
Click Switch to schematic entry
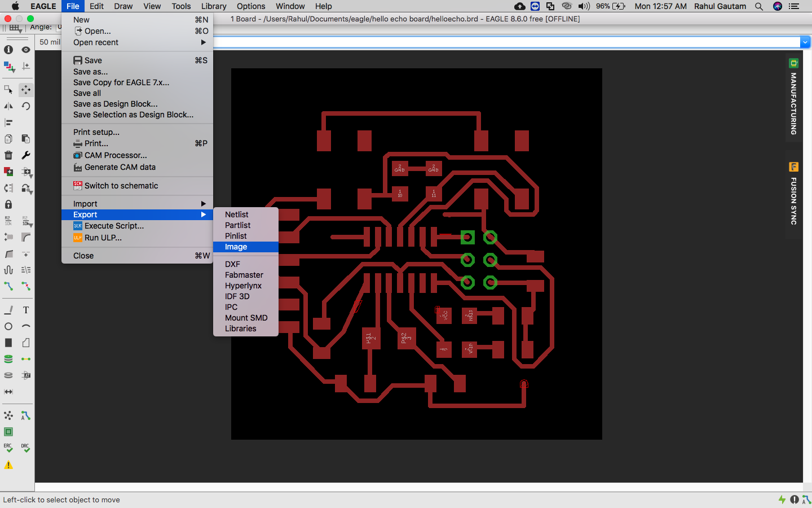pyautogui.click(x=137, y=186)
